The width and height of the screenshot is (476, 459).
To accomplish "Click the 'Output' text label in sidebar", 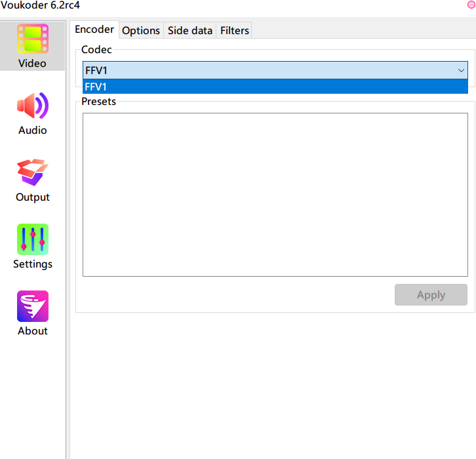I will click(33, 197).
